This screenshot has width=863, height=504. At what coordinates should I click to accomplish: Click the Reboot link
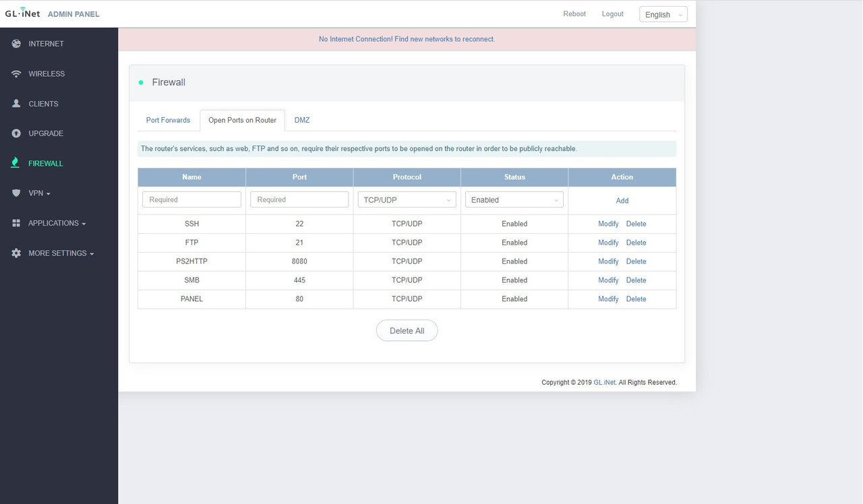tap(574, 13)
